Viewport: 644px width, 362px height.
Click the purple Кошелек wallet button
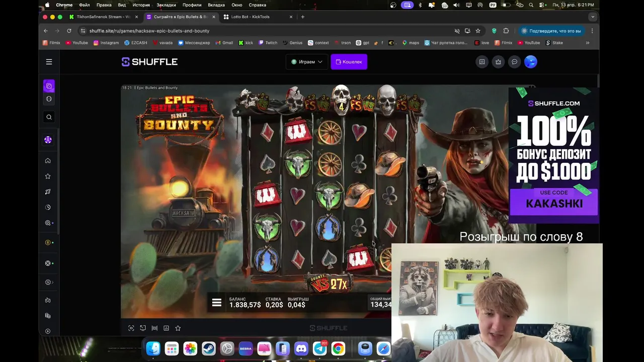[349, 62]
